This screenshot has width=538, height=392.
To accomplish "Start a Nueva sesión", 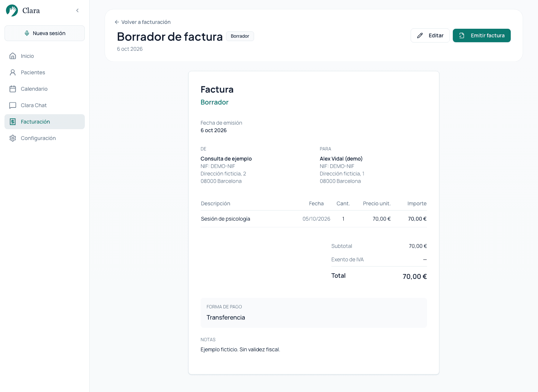I will pyautogui.click(x=44, y=33).
